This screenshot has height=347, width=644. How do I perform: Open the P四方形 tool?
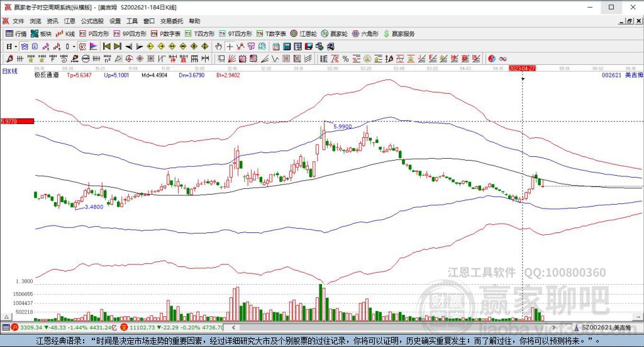tap(94, 34)
